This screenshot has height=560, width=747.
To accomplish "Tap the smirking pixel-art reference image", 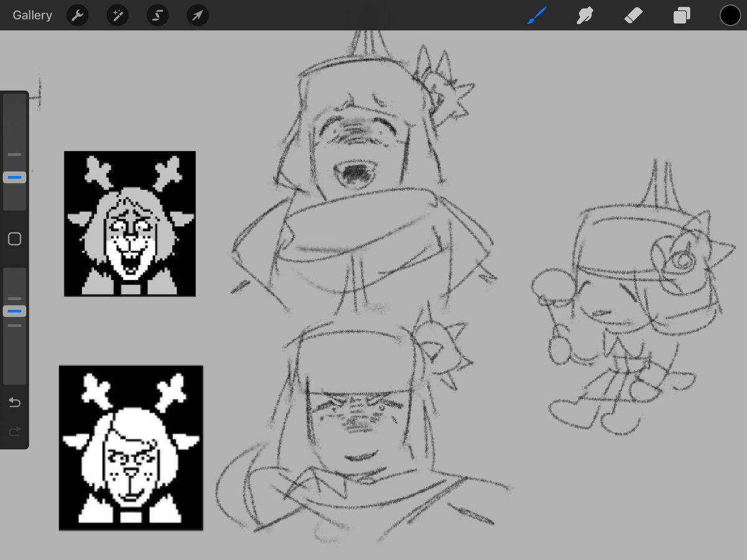I will coord(131,448).
